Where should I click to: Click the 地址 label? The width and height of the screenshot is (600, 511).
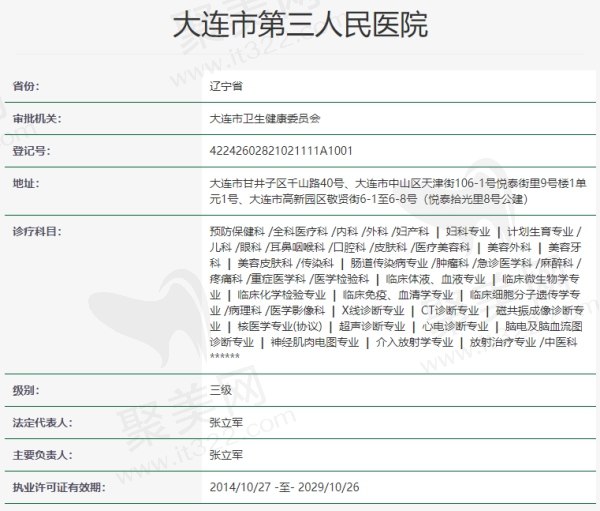point(26,183)
